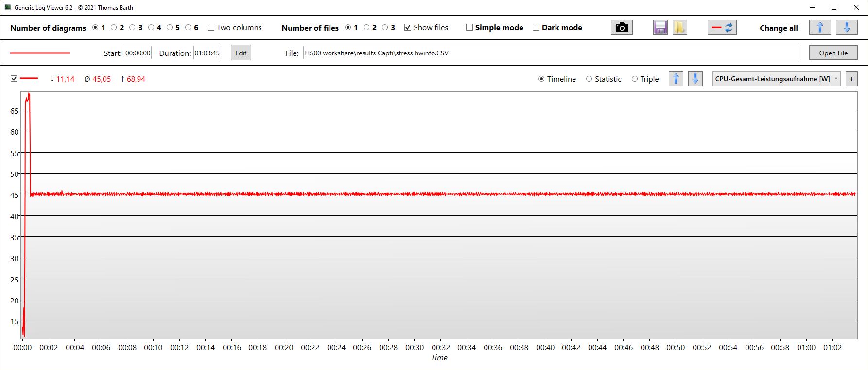Click the diagram down arrow beside sensor dropdown
The height and width of the screenshot is (370, 868).
[695, 79]
